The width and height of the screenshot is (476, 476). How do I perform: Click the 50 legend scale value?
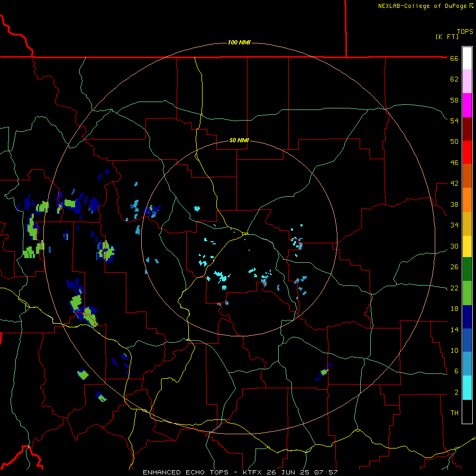point(454,142)
